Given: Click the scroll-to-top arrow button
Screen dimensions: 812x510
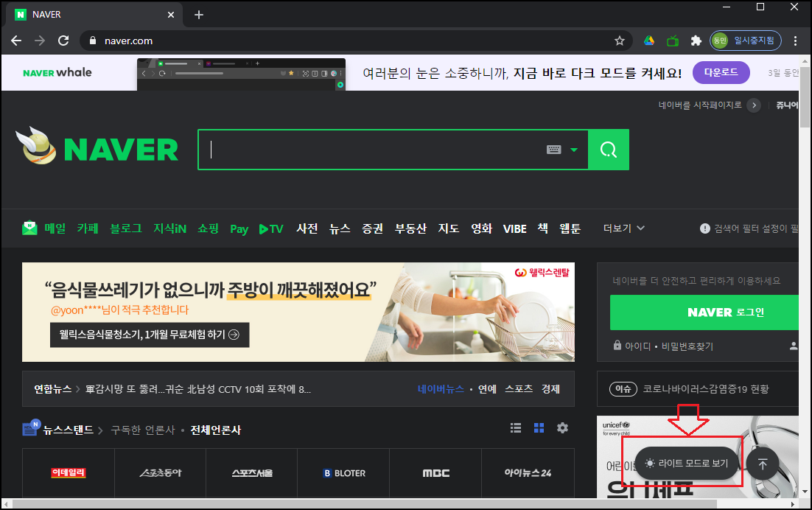Looking at the screenshot, I should tap(763, 464).
